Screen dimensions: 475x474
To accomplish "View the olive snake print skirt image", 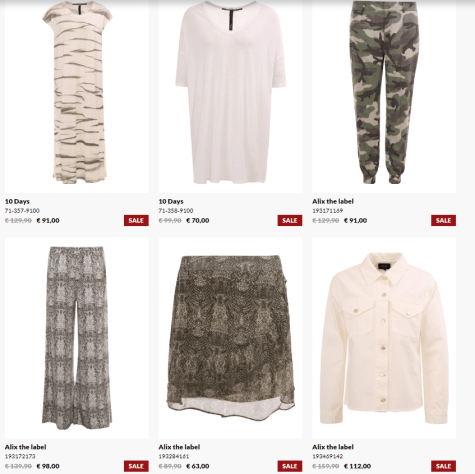I will click(230, 338).
